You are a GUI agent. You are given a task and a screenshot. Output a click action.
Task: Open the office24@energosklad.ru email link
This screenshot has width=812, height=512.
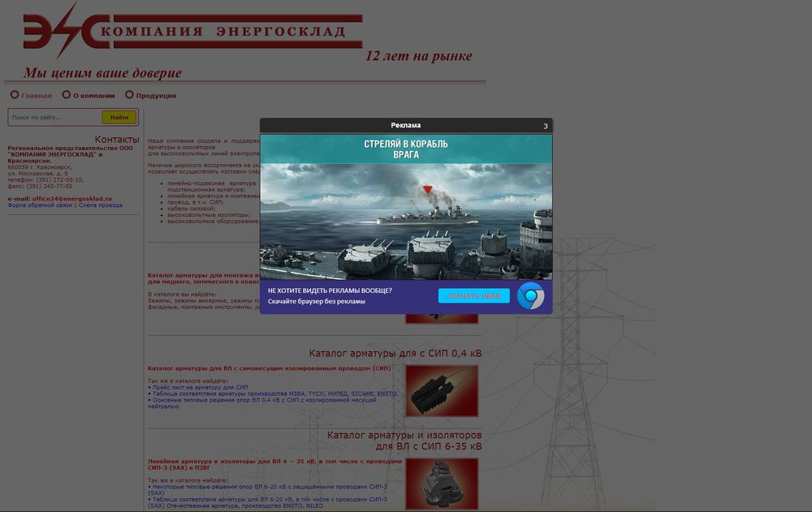pyautogui.click(x=71, y=199)
